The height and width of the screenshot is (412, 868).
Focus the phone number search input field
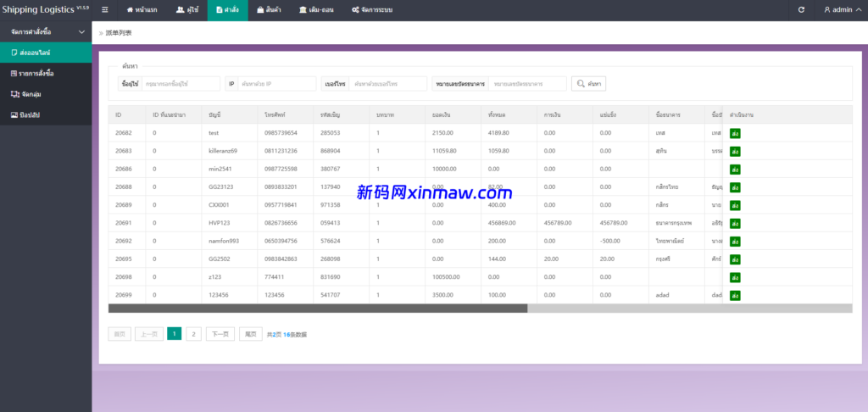coord(388,84)
